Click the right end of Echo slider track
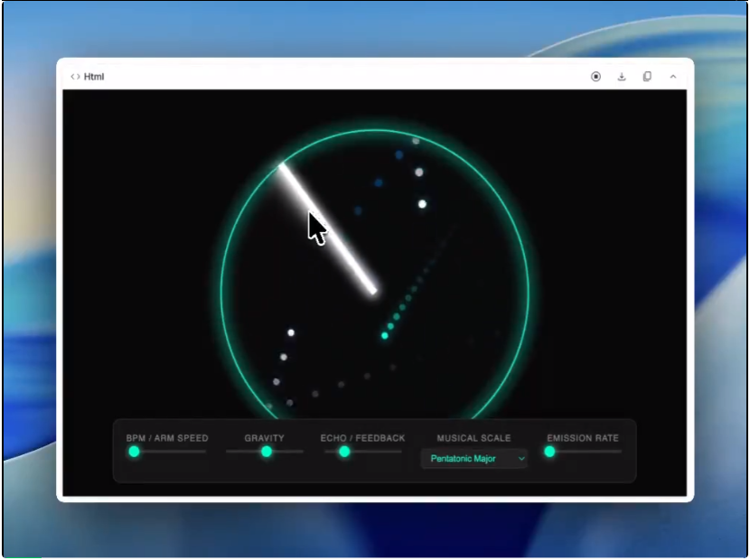This screenshot has width=750, height=560. tap(399, 452)
